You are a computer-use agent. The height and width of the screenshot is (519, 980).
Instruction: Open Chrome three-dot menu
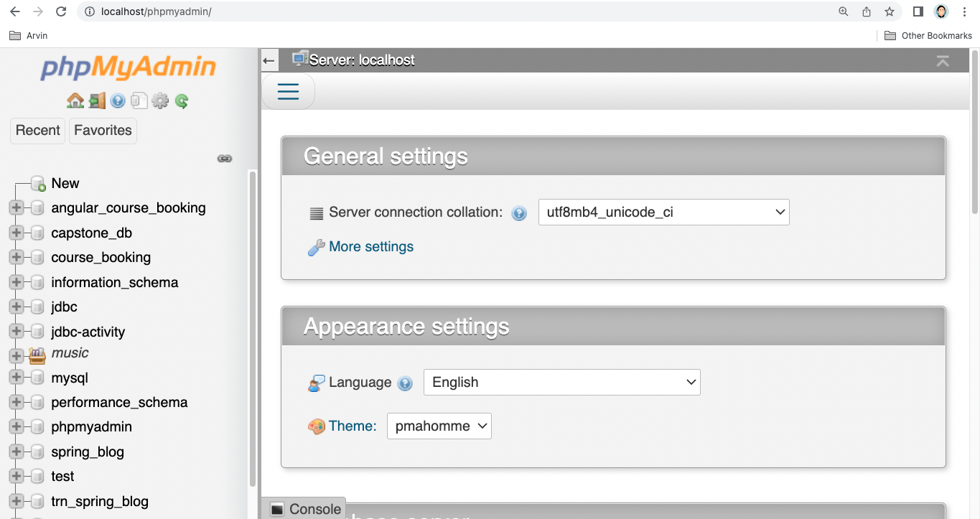(964, 11)
